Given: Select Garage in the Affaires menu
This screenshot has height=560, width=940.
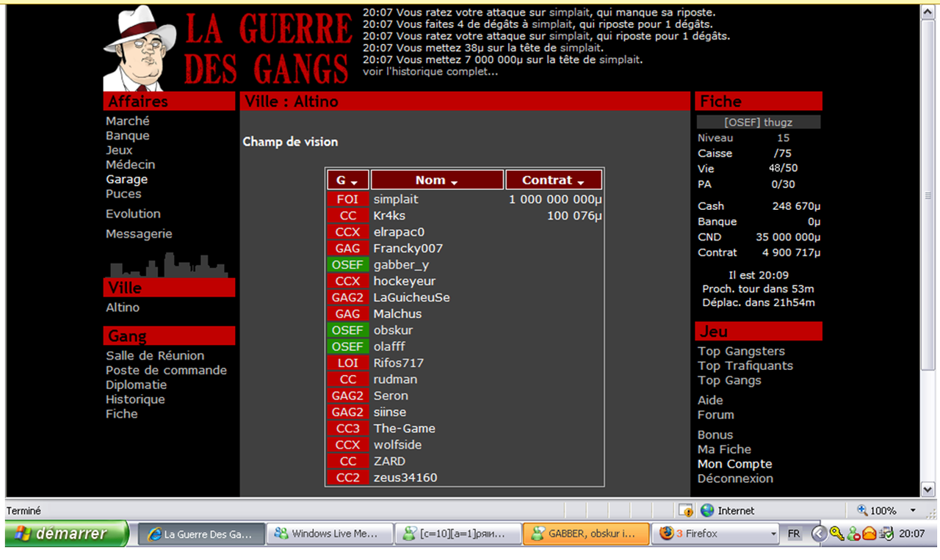Looking at the screenshot, I should pyautogui.click(x=126, y=179).
